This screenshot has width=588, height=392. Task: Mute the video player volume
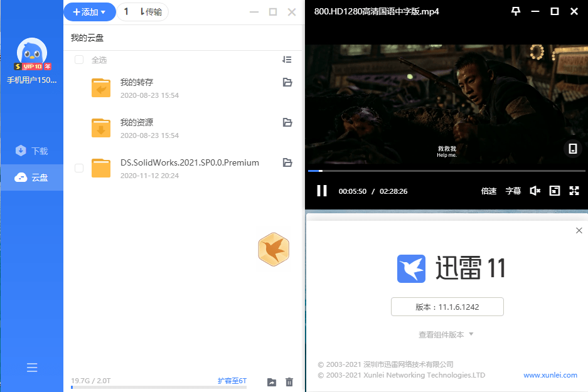535,191
